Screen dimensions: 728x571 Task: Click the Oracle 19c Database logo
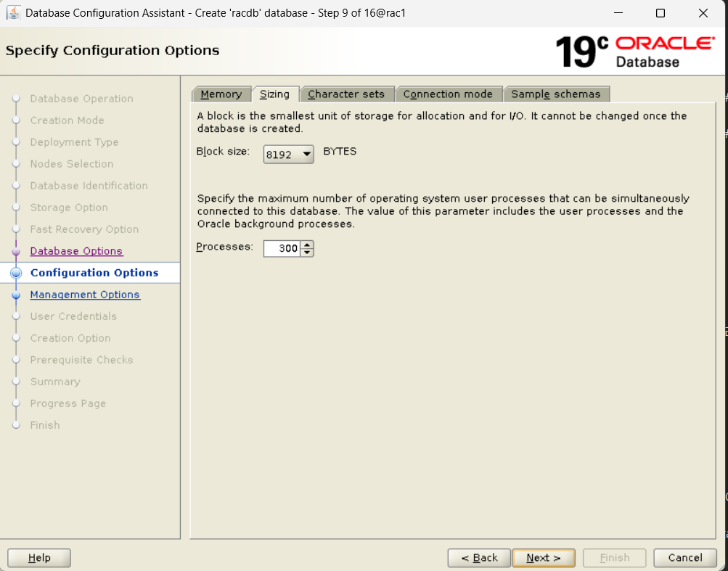click(635, 52)
